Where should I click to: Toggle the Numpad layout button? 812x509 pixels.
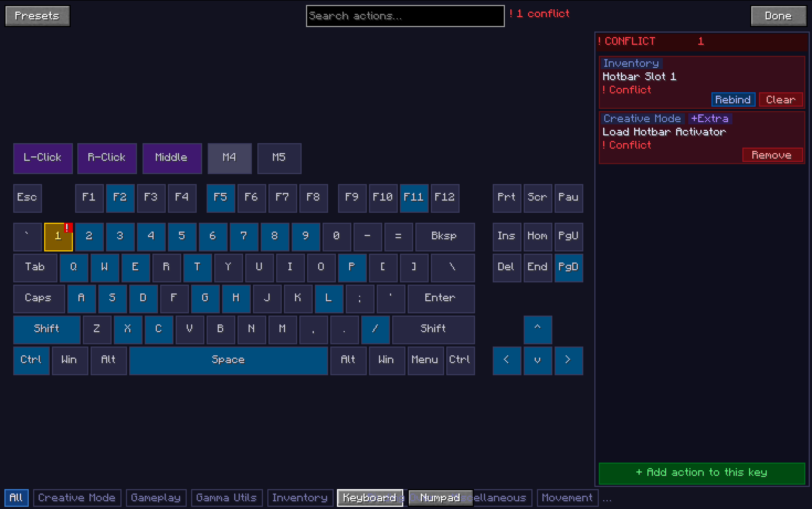[x=440, y=498]
